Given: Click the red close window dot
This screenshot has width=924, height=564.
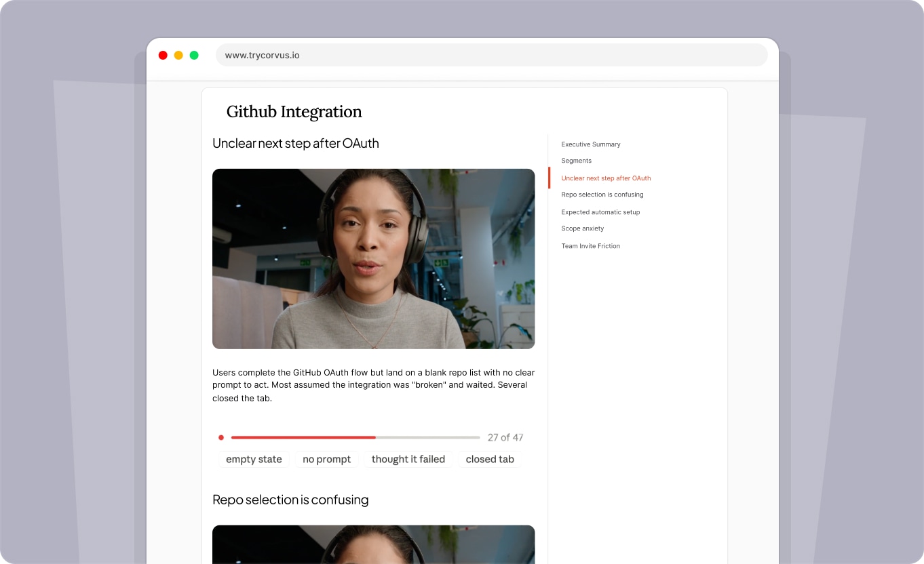Looking at the screenshot, I should pyautogui.click(x=163, y=55).
